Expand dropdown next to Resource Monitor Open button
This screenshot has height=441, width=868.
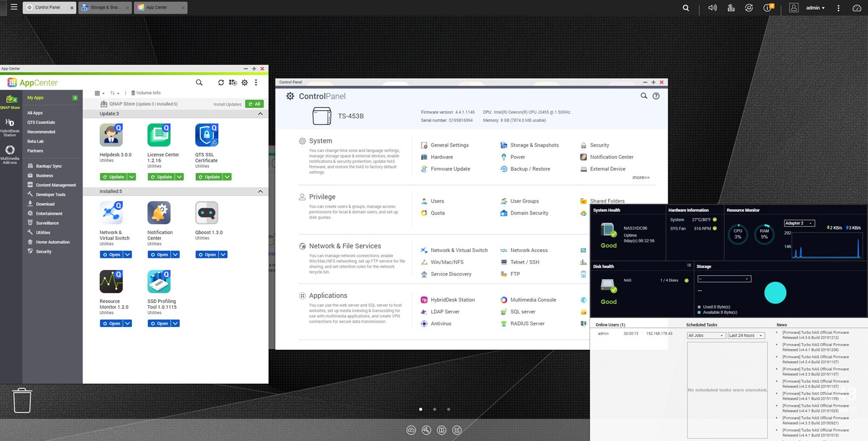point(127,323)
